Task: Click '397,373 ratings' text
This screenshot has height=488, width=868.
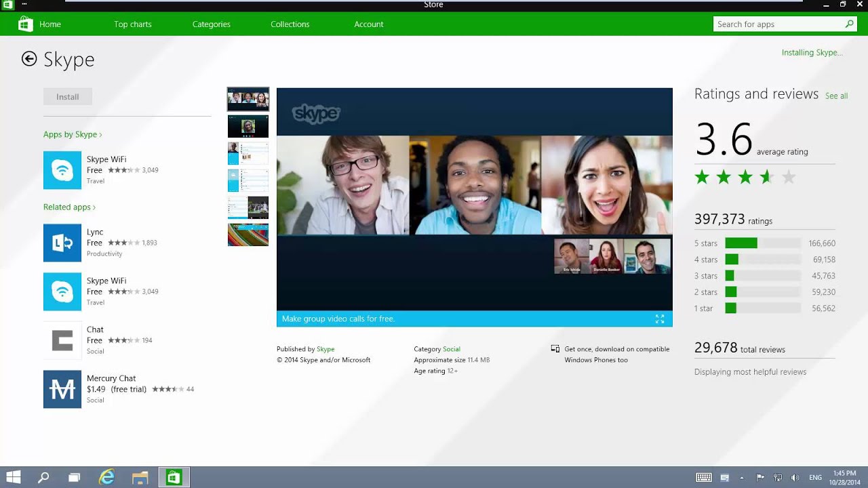Action: point(733,220)
